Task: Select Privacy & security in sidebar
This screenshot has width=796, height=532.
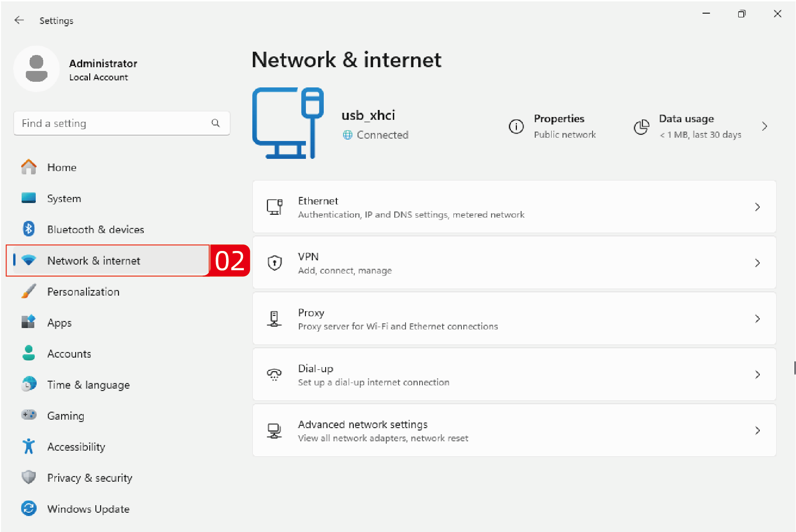Action: click(89, 478)
